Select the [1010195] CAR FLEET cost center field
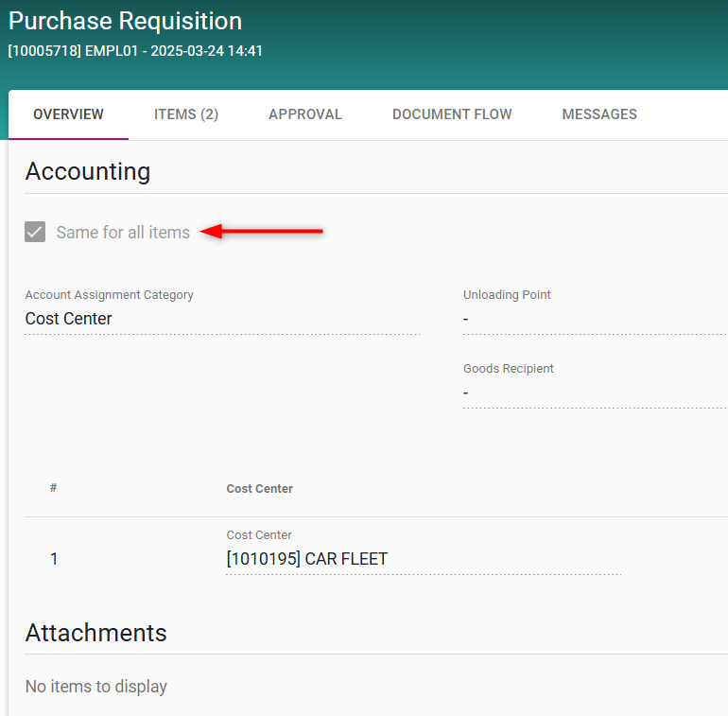The image size is (728, 716). point(423,559)
